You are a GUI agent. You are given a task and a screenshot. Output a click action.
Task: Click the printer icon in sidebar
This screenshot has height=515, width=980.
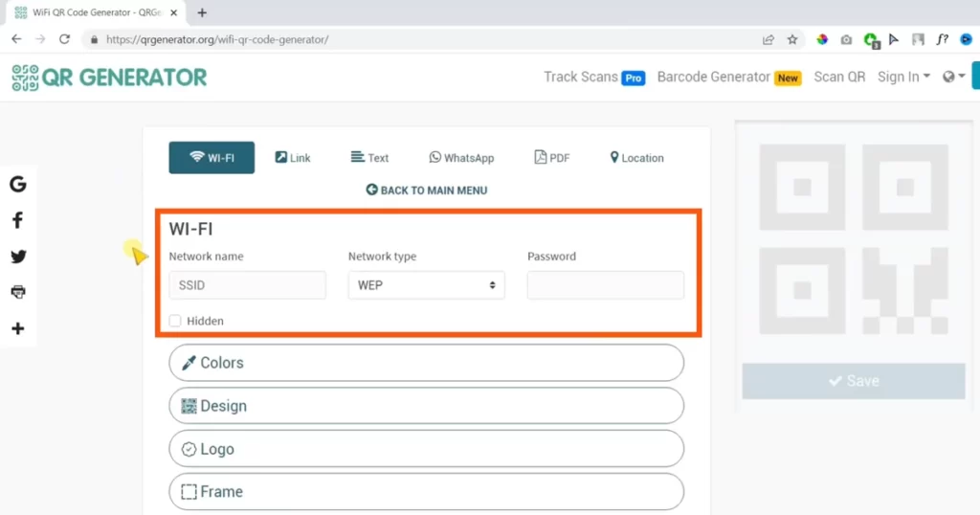18,292
